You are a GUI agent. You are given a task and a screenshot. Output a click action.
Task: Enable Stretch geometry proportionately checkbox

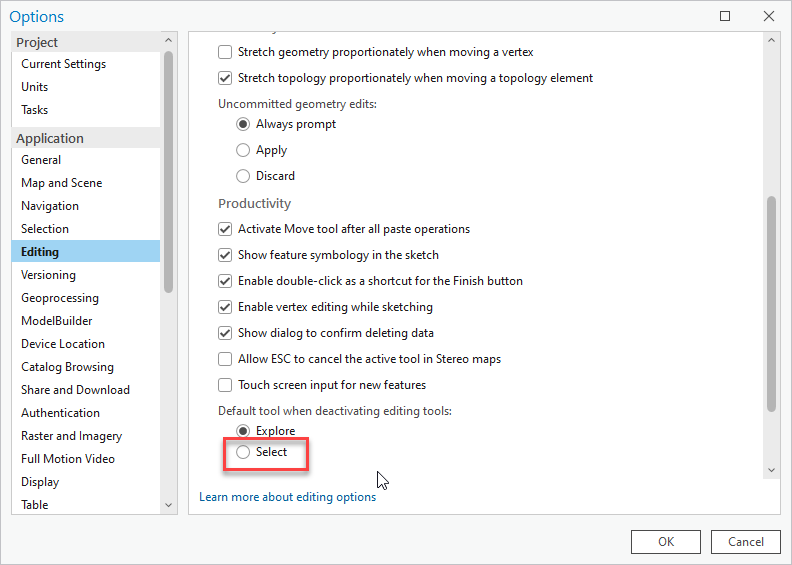(x=225, y=52)
